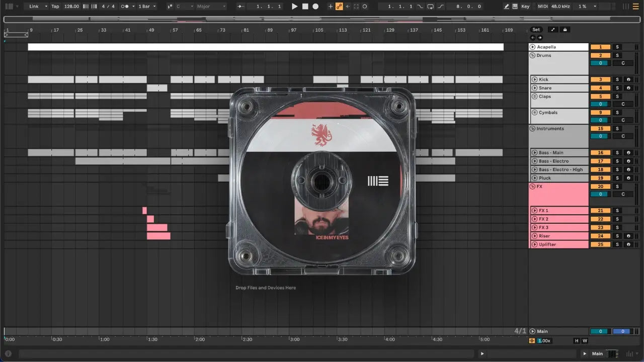Click the Punch-In switch icon
The height and width of the screenshot is (362, 644).
(x=421, y=7)
